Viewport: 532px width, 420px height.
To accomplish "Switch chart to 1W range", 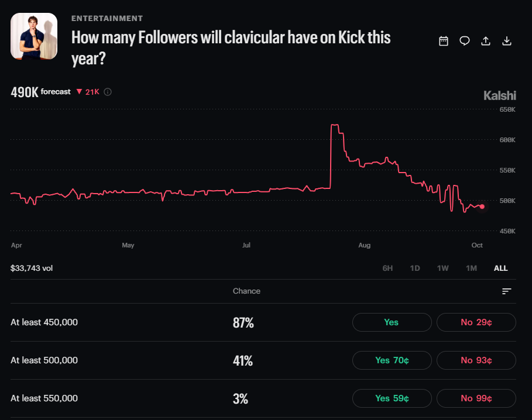I will tap(443, 268).
